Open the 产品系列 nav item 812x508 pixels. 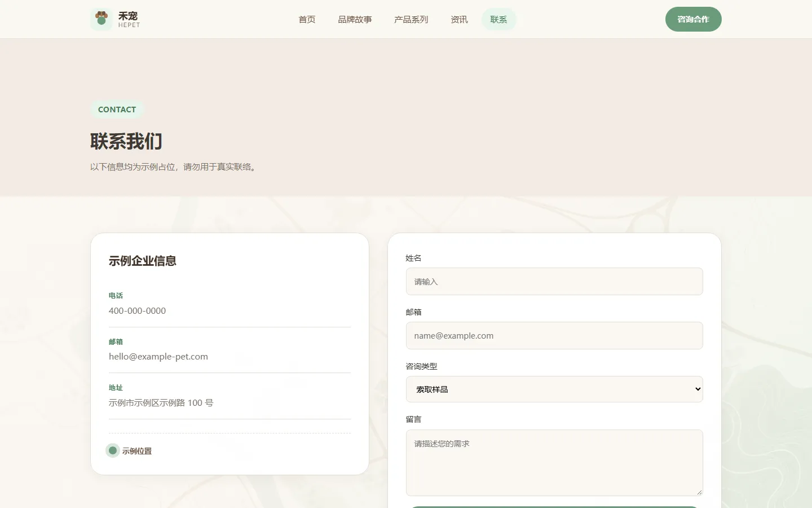pyautogui.click(x=411, y=19)
